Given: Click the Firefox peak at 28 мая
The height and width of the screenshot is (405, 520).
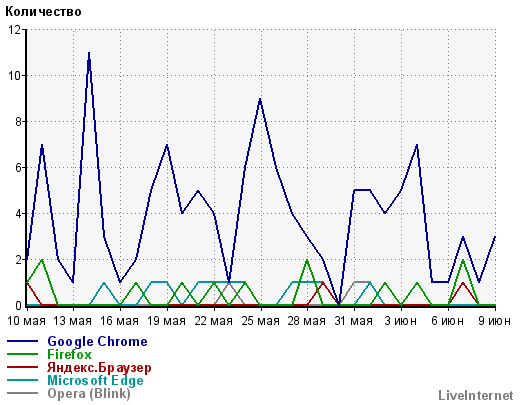Looking at the screenshot, I should [307, 260].
